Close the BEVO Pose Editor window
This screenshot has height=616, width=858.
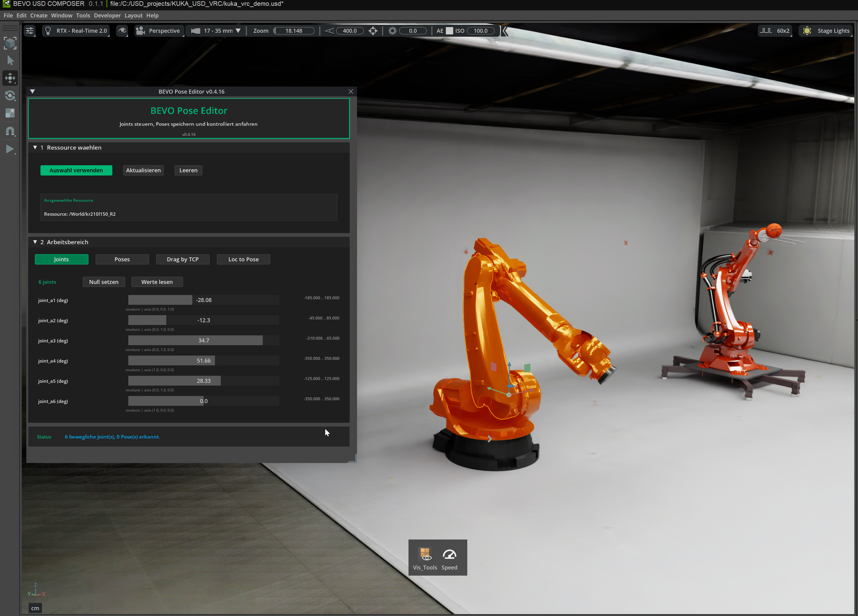pos(351,91)
